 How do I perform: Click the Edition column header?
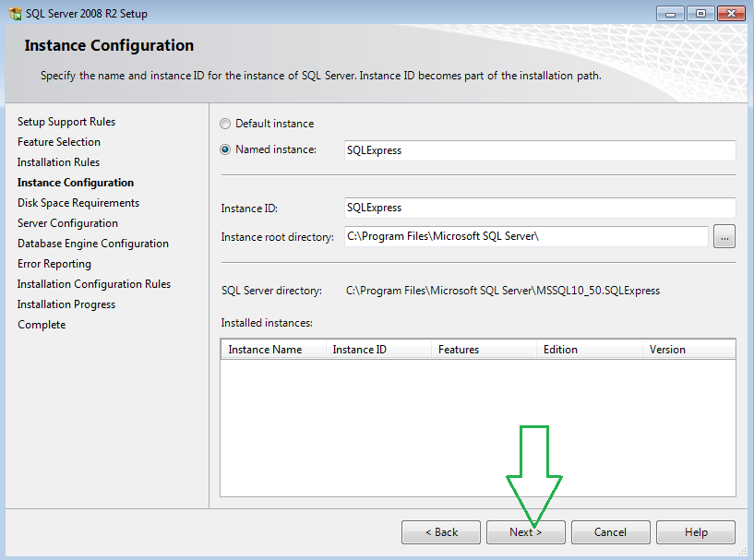590,350
